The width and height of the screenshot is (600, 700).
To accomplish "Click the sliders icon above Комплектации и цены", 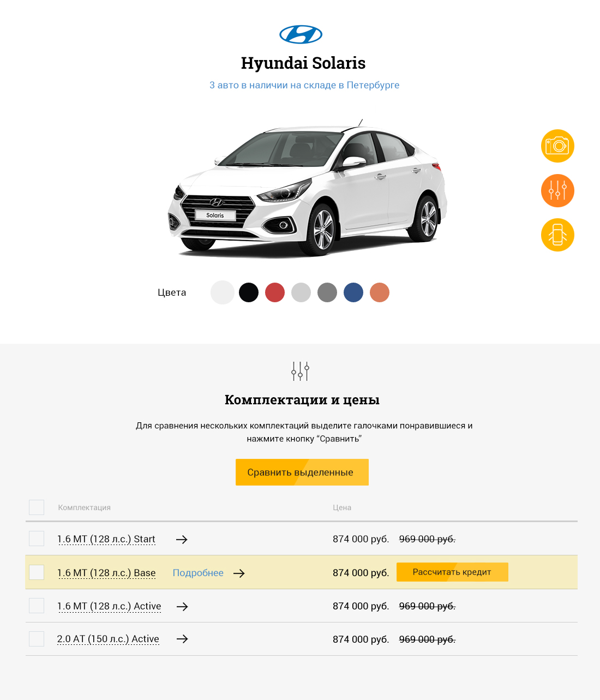I will click(300, 371).
